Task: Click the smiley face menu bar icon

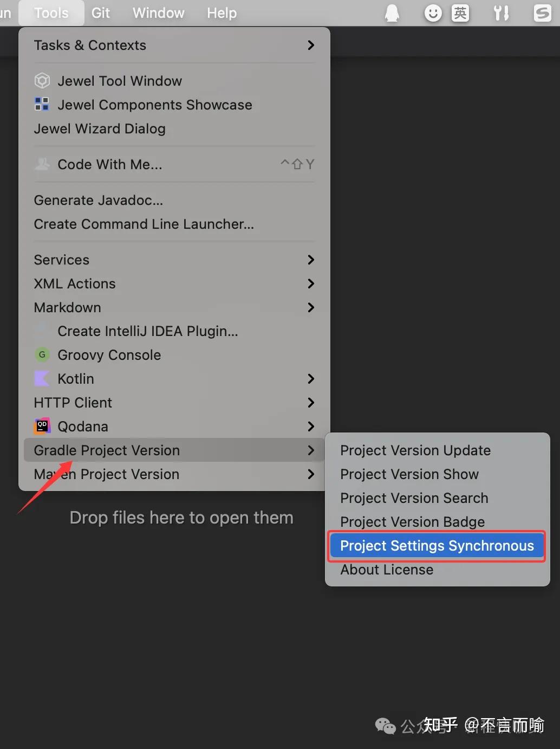Action: pyautogui.click(x=433, y=13)
